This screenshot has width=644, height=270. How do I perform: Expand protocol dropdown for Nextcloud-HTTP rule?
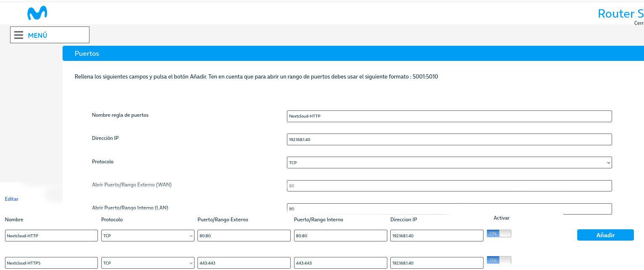click(147, 236)
